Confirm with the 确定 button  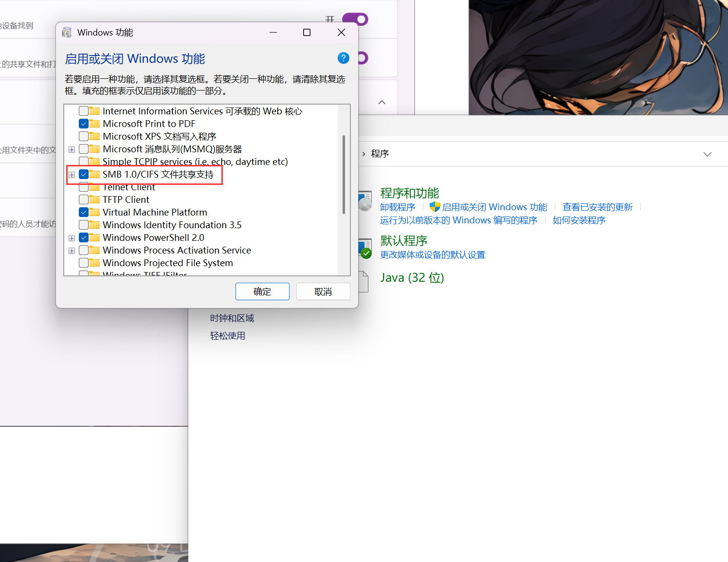coord(262,291)
